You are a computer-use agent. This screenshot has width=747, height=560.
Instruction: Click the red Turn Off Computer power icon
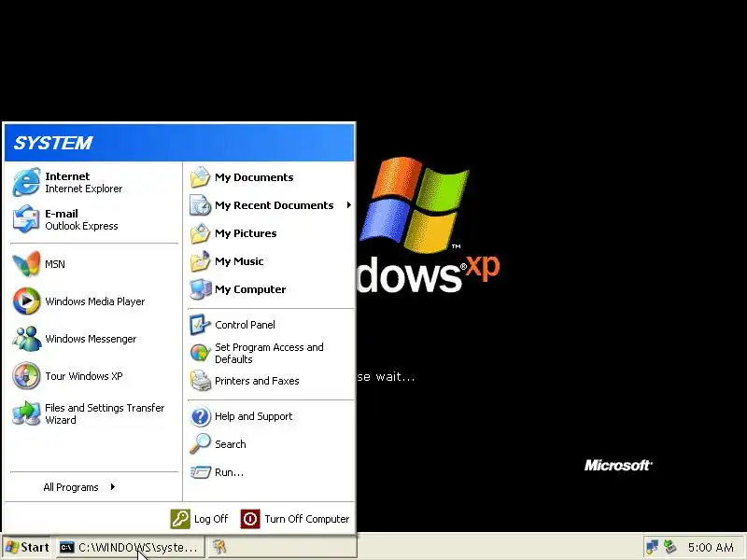(250, 519)
